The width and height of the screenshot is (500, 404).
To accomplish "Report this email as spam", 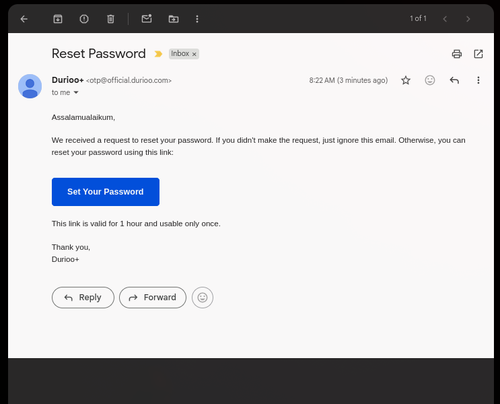I will point(84,19).
